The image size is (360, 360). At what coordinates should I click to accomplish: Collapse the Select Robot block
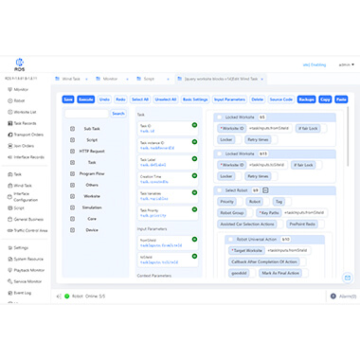point(266,190)
